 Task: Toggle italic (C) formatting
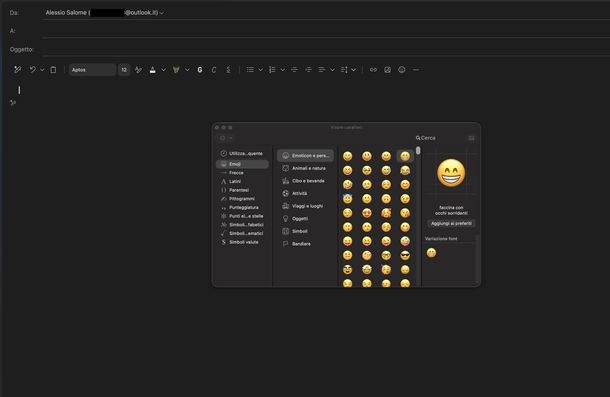214,70
